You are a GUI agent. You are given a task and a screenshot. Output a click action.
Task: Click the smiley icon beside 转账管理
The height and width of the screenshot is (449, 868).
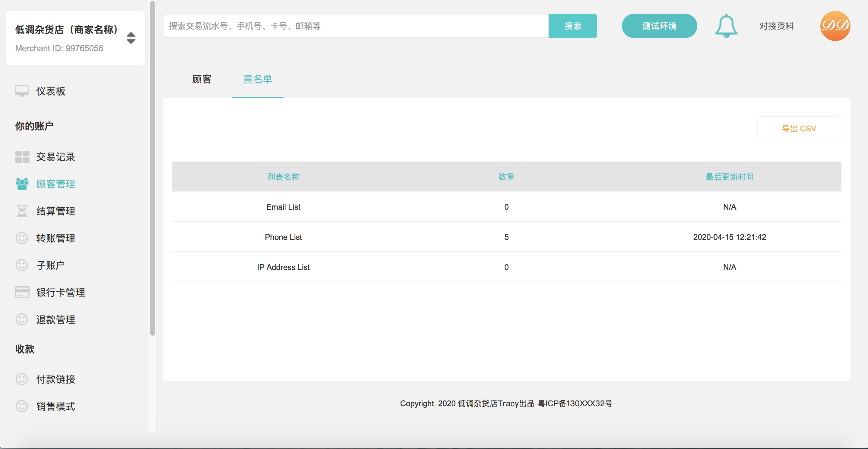click(x=22, y=238)
